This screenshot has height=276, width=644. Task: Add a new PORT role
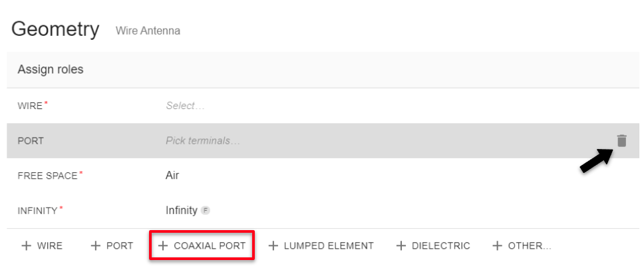click(x=112, y=245)
